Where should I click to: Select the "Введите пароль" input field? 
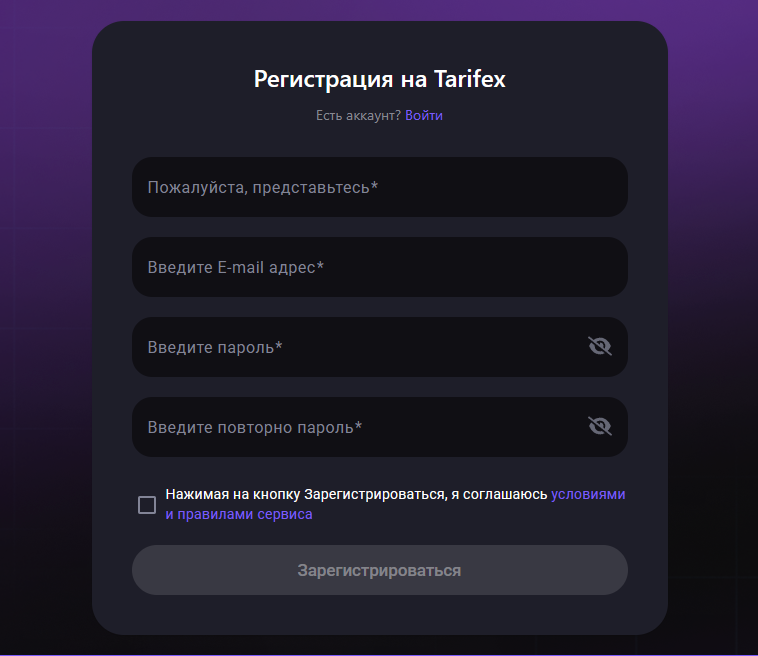360,347
